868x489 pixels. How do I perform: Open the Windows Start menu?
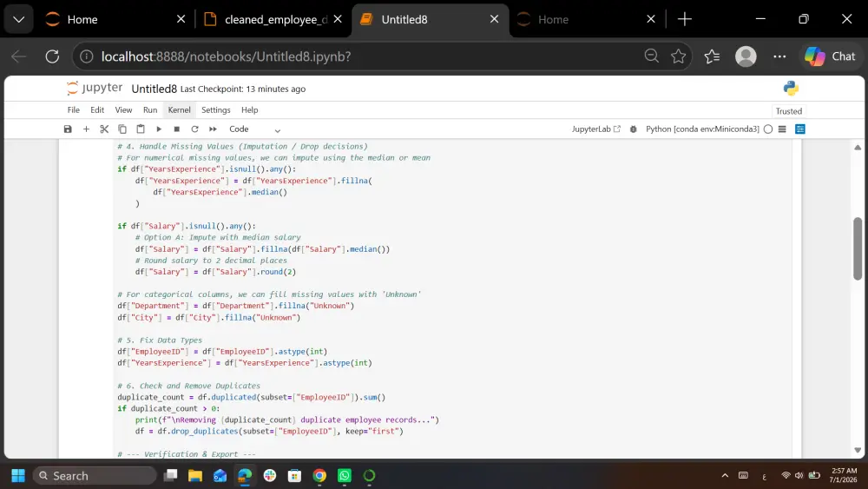(17, 476)
